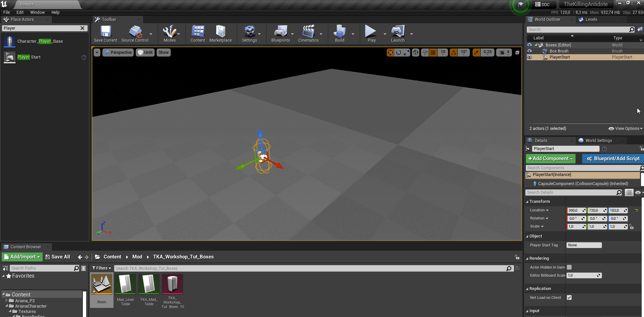Screen dimensions: 644x317
Task: Reset Location to default yellow arrow
Action: tap(637, 210)
